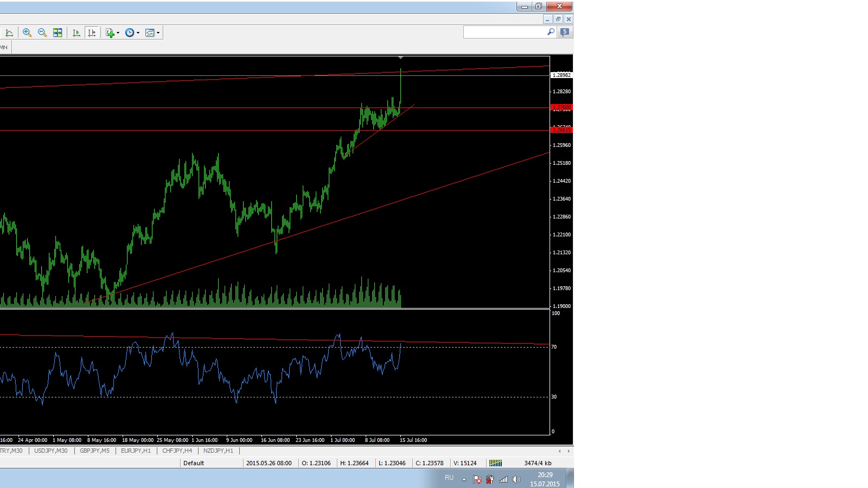Click the search magnifier icon
Image resolution: width=868 pixels, height=488 pixels.
551,32
